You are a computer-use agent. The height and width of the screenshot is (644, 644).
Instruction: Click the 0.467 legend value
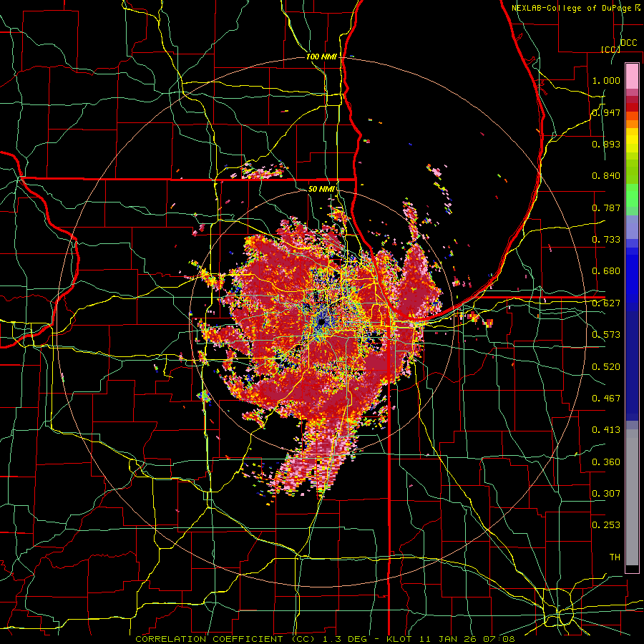[x=606, y=399]
